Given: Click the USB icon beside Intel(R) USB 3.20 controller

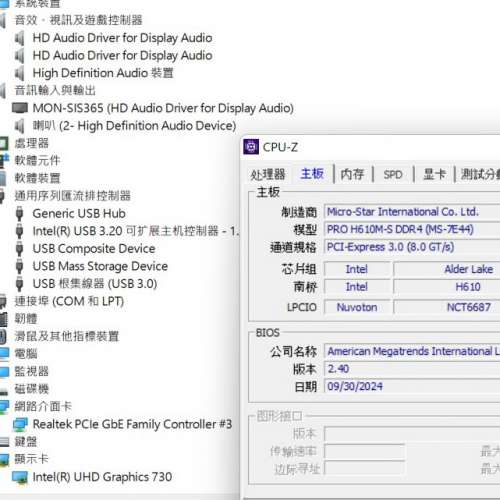Looking at the screenshot, I should (x=20, y=231).
